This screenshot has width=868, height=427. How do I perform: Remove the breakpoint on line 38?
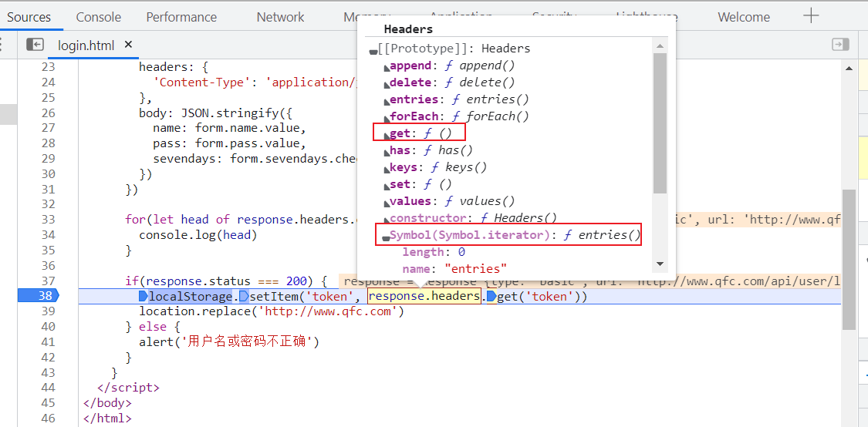click(x=38, y=297)
